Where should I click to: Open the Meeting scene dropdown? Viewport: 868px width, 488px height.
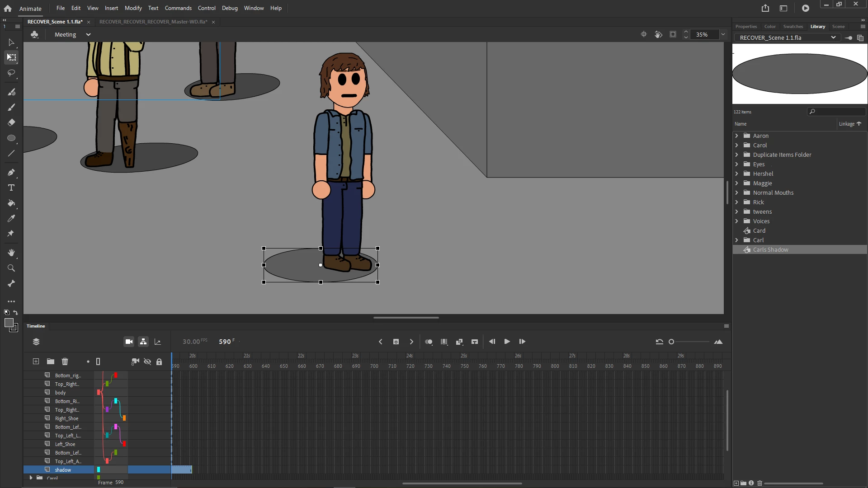tap(88, 35)
